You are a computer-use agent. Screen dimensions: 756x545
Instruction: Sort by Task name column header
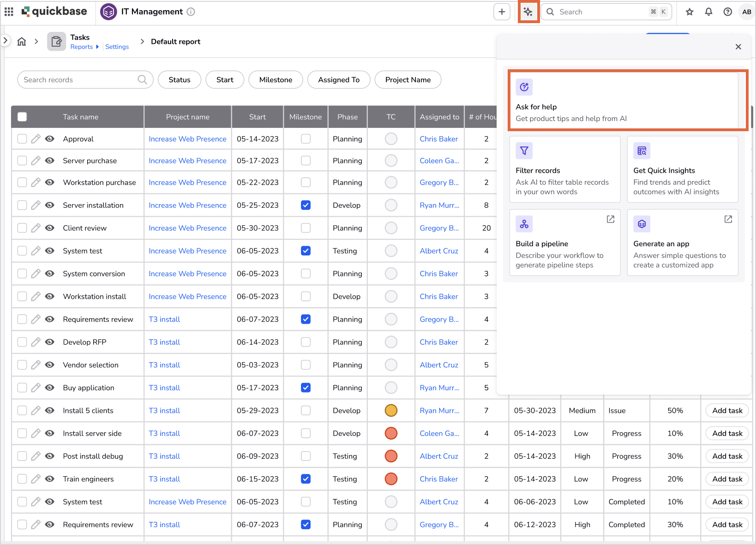click(81, 117)
